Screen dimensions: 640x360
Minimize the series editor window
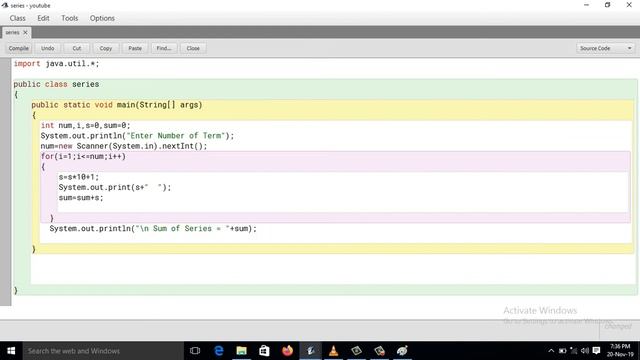[587, 5]
